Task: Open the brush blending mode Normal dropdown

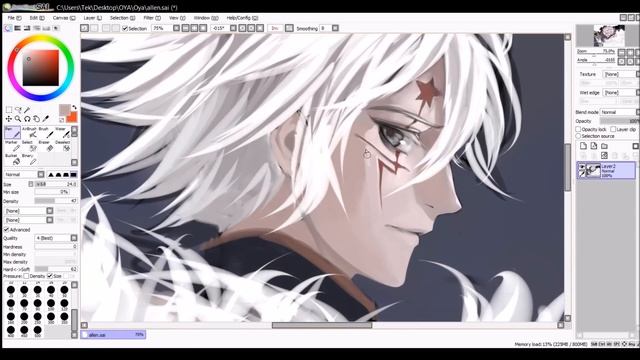Action: (x=24, y=175)
